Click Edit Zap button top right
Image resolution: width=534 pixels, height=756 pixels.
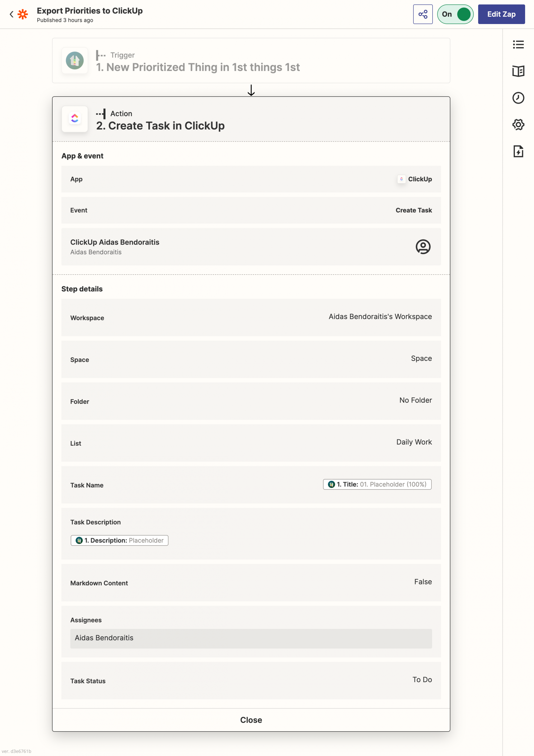click(501, 14)
